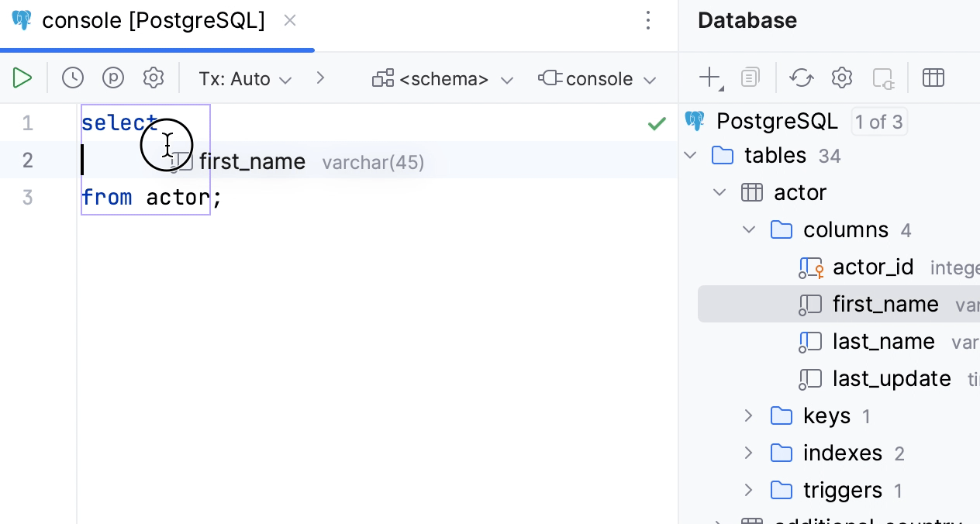Click the '1 of 3' data source counter
Screen dimensions: 980x524
[x=879, y=121]
